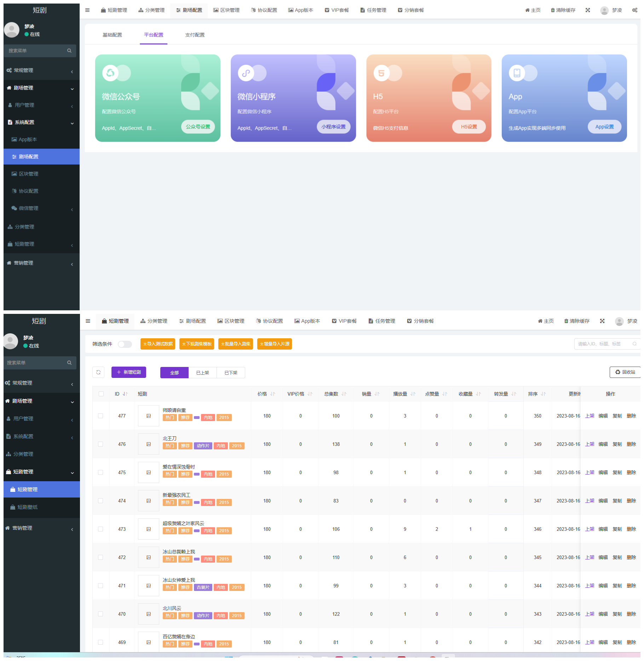Tick the checkbox for row 476
Viewport: 644px width, 661px height.
click(x=101, y=444)
